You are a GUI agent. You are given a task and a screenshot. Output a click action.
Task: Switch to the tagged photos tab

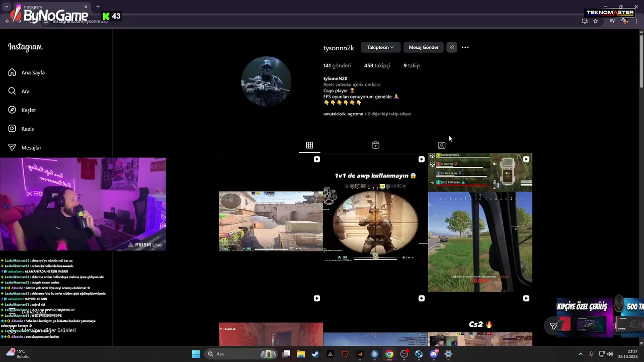pyautogui.click(x=442, y=145)
